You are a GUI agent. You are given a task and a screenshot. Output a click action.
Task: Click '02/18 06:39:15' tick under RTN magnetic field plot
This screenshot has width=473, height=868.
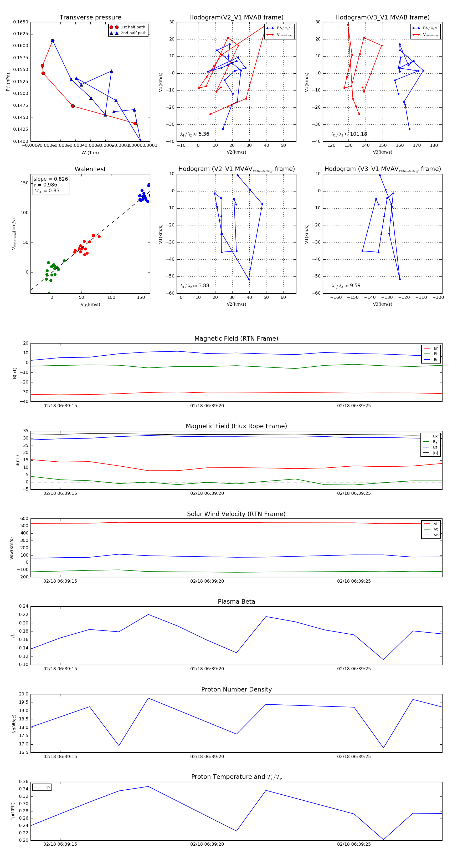(60, 406)
